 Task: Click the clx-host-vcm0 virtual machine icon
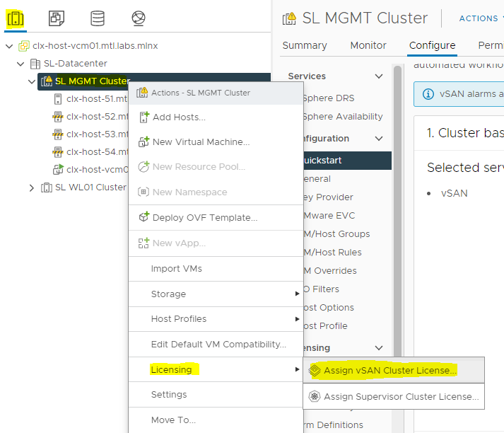point(58,169)
